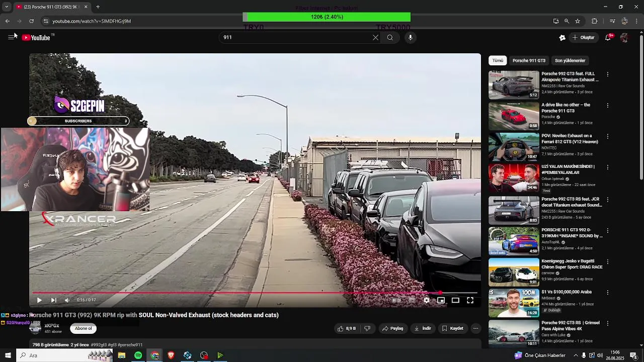The image size is (644, 362).
Task: Like the video (8,9 B)
Action: [346, 328]
